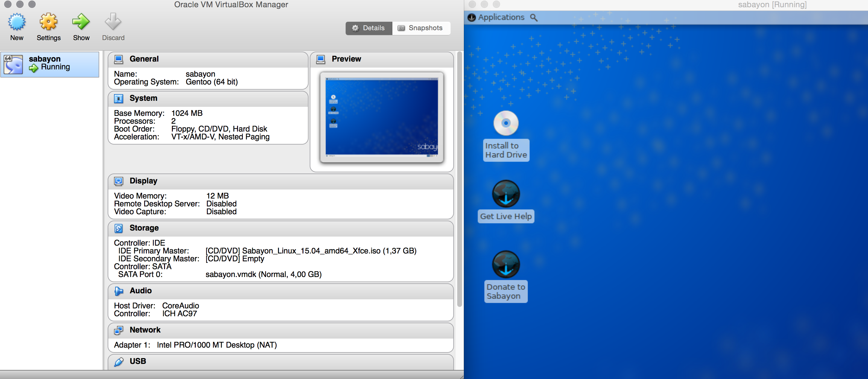Select the sabayon VM in the list
The width and height of the screenshot is (868, 379).
(x=50, y=64)
